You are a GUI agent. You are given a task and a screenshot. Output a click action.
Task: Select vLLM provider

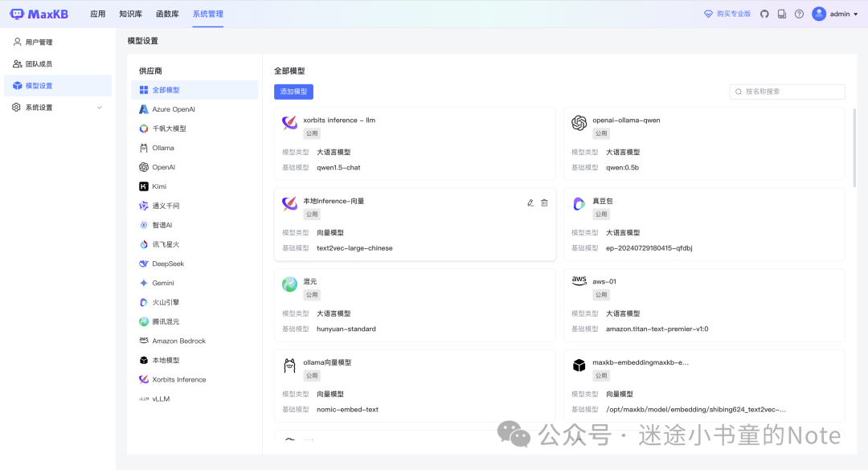(x=194, y=399)
